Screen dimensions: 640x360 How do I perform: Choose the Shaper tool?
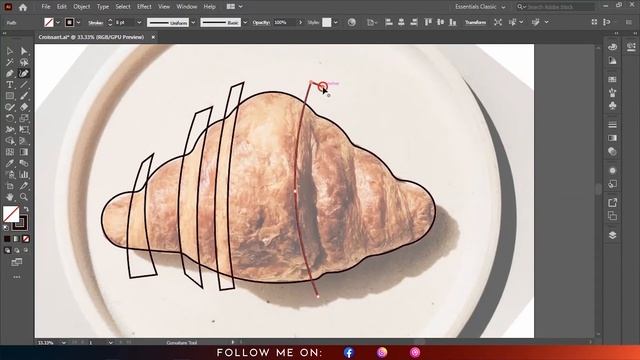coord(10,107)
